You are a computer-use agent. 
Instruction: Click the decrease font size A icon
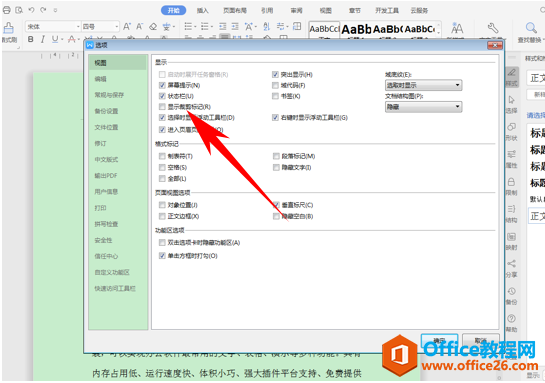[139, 26]
